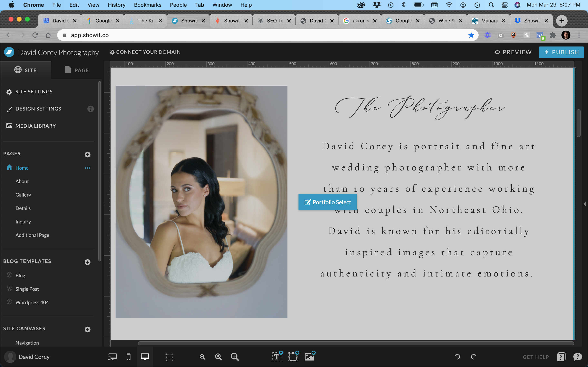Expand right panel with side arrow

(x=585, y=204)
